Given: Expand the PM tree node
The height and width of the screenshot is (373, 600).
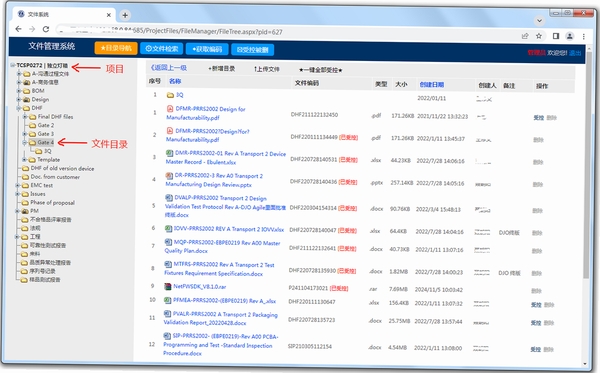Looking at the screenshot, I should (18, 211).
